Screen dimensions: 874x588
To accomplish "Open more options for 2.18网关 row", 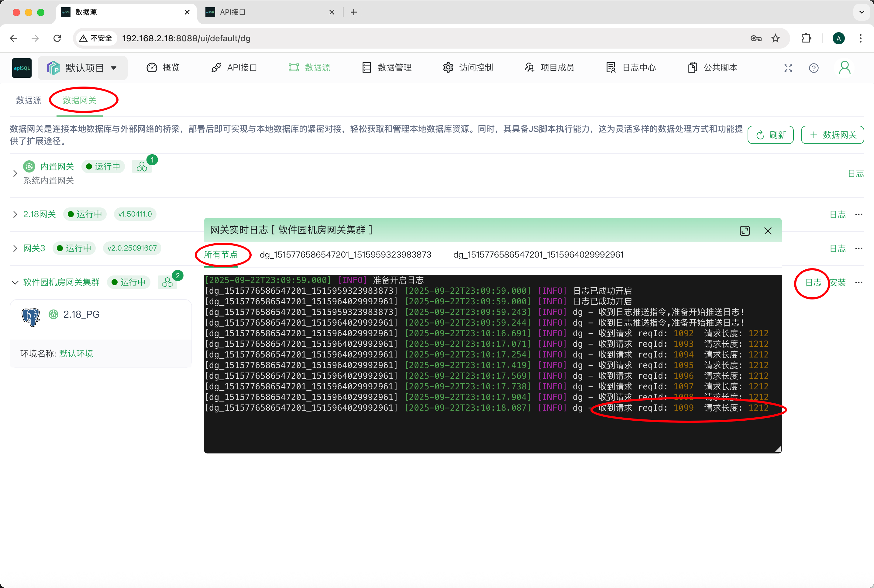I will click(859, 214).
